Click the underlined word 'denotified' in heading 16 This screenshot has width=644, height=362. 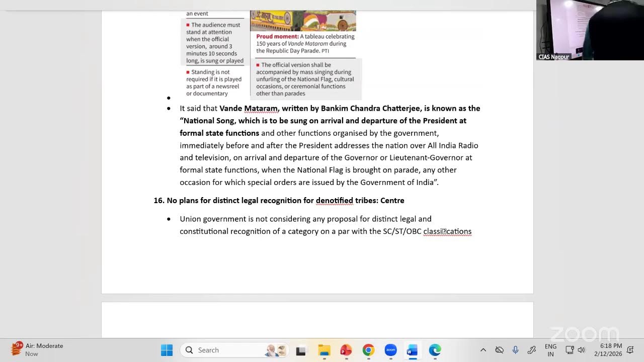tap(334, 201)
